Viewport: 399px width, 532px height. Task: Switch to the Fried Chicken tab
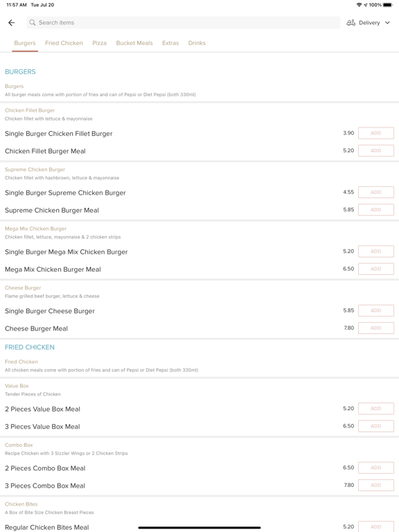[64, 43]
